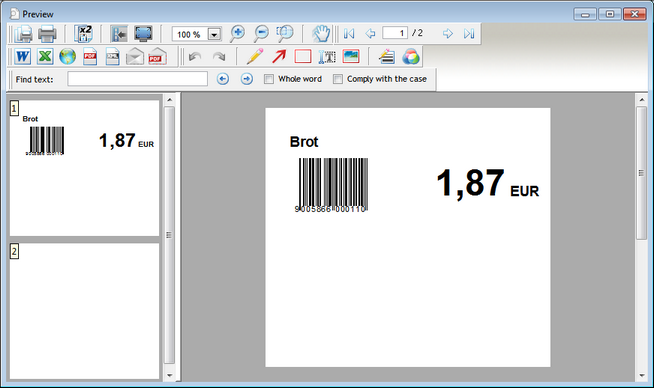The height and width of the screenshot is (388, 654).
Task: Select the page 2 thumbnail
Action: pyautogui.click(x=85, y=311)
